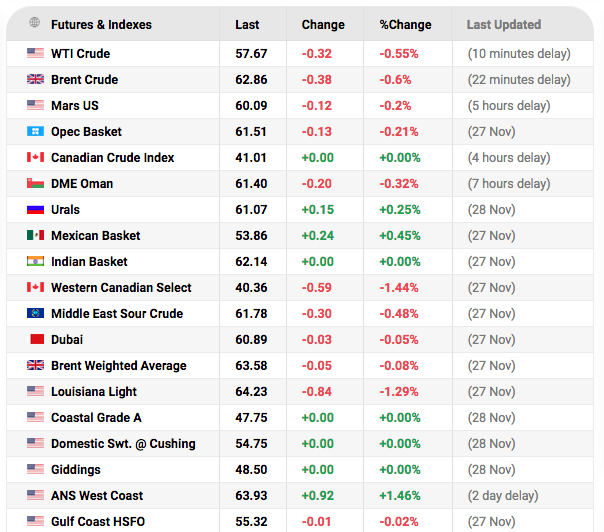The width and height of the screenshot is (604, 532).
Task: Click the Change column header
Action: [x=323, y=25]
